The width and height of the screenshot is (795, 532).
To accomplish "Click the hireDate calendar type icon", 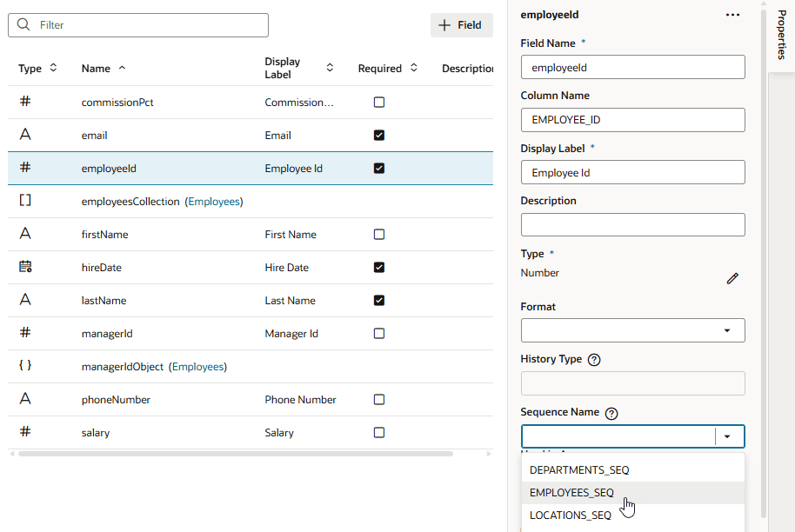I will pyautogui.click(x=25, y=268).
